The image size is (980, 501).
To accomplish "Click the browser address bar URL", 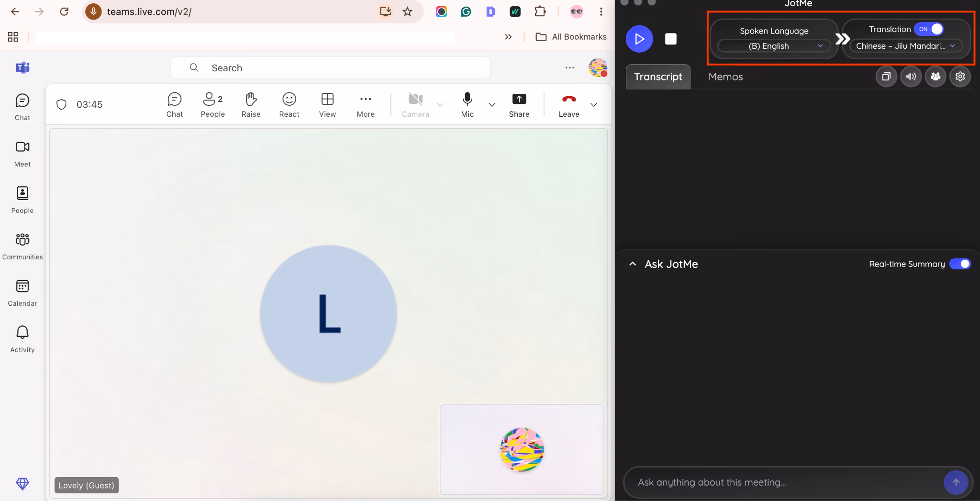I will (x=149, y=11).
